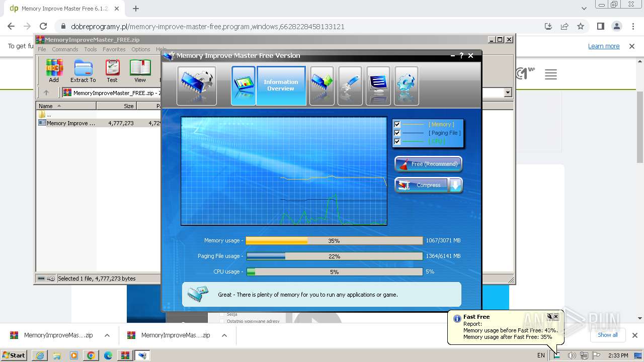The width and height of the screenshot is (644, 362).
Task: Open the blue brush cleanup tab icon
Action: (350, 86)
